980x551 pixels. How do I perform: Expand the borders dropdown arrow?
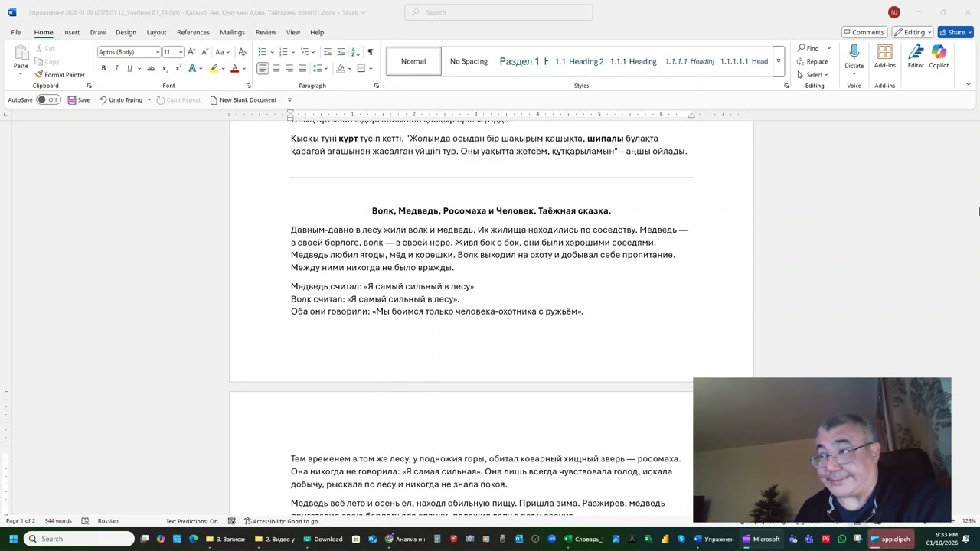370,68
